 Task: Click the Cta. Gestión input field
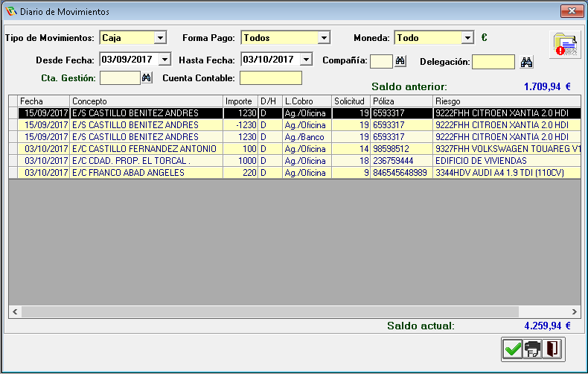tap(120, 78)
